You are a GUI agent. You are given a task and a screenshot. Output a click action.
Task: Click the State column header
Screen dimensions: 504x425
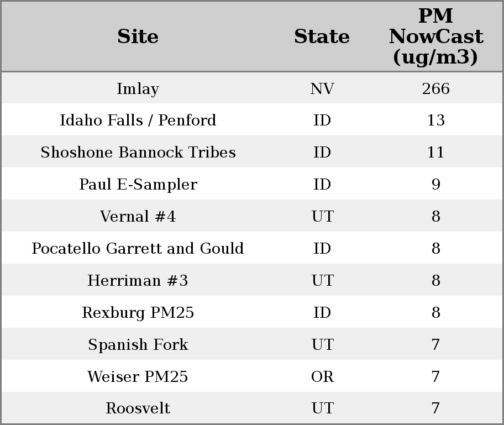pyautogui.click(x=322, y=36)
